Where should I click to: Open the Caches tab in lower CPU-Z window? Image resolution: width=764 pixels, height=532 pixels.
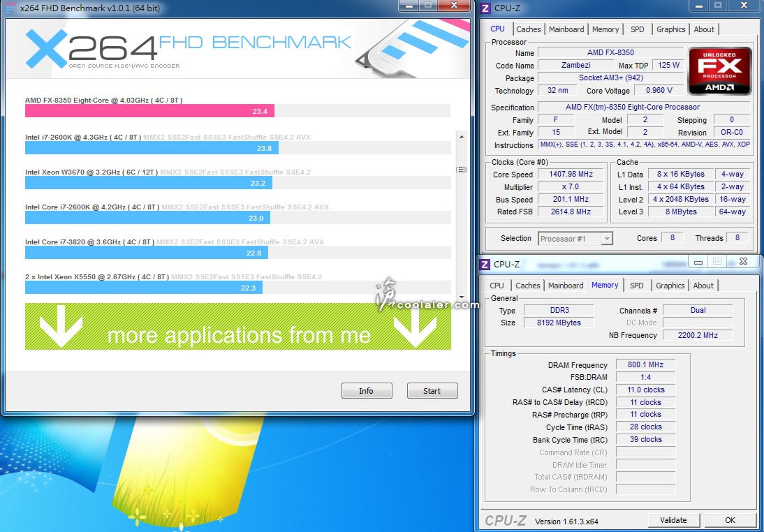point(528,286)
